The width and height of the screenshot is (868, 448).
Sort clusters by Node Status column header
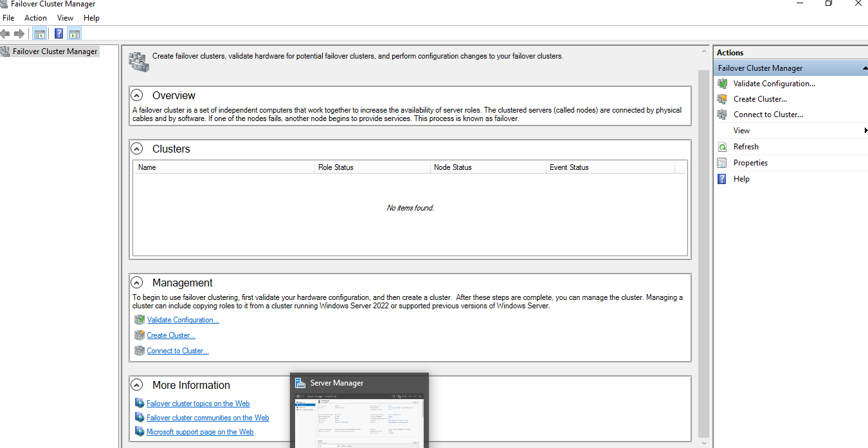(489, 167)
